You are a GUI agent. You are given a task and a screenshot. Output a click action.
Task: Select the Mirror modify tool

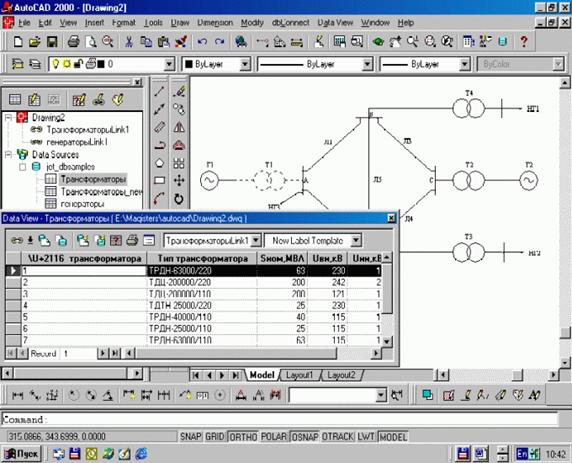(179, 127)
